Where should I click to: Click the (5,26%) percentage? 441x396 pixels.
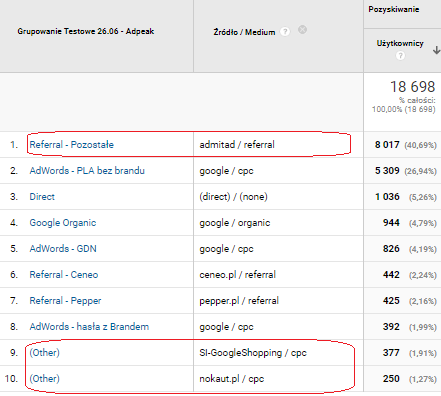(x=423, y=197)
